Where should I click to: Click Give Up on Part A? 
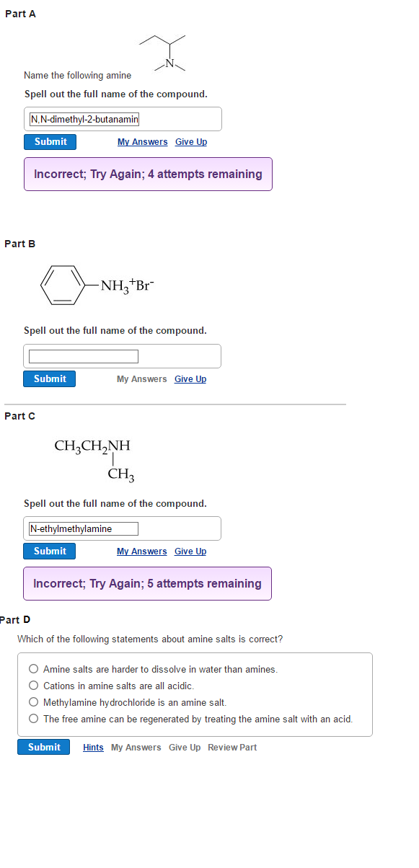pos(190,141)
